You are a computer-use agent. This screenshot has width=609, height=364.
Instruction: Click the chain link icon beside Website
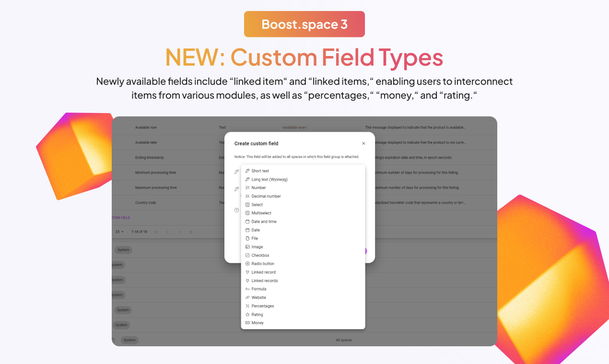tap(247, 297)
